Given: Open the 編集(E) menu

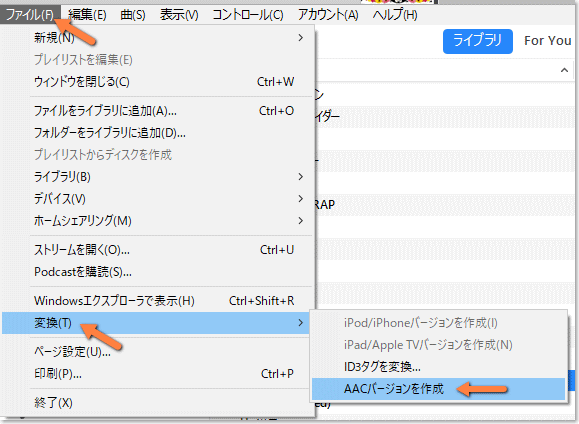Looking at the screenshot, I should click(87, 15).
